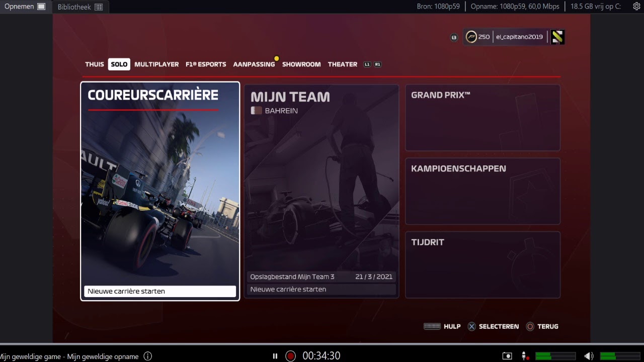Open the THEATER menu tab
644x362 pixels.
(343, 64)
